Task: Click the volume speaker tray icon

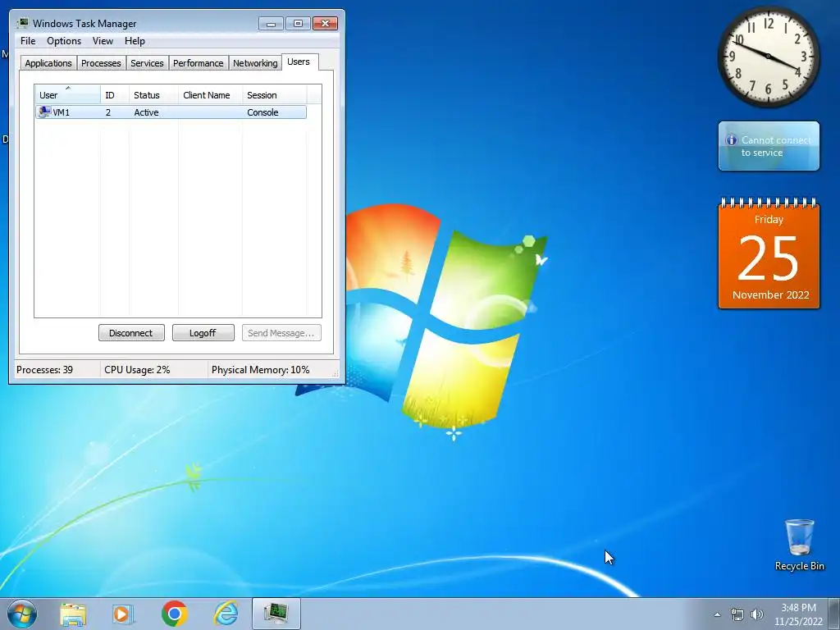Action: point(757,614)
